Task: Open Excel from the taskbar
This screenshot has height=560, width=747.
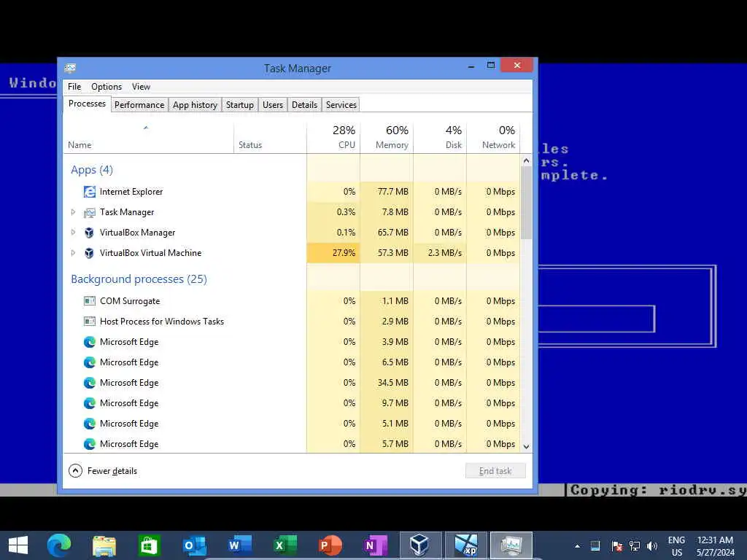Action: (x=285, y=545)
